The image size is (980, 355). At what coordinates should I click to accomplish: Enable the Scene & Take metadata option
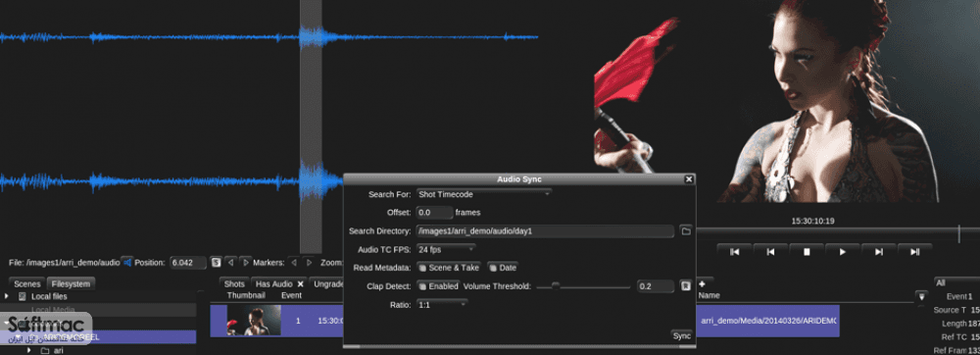pyautogui.click(x=449, y=268)
